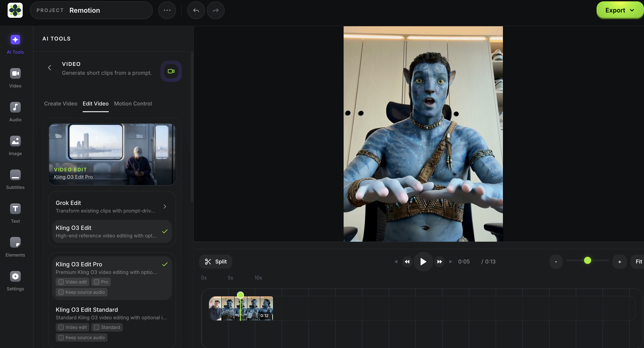Viewport: 644px width, 348px height.
Task: Select the Text tool in sidebar
Action: 15,213
